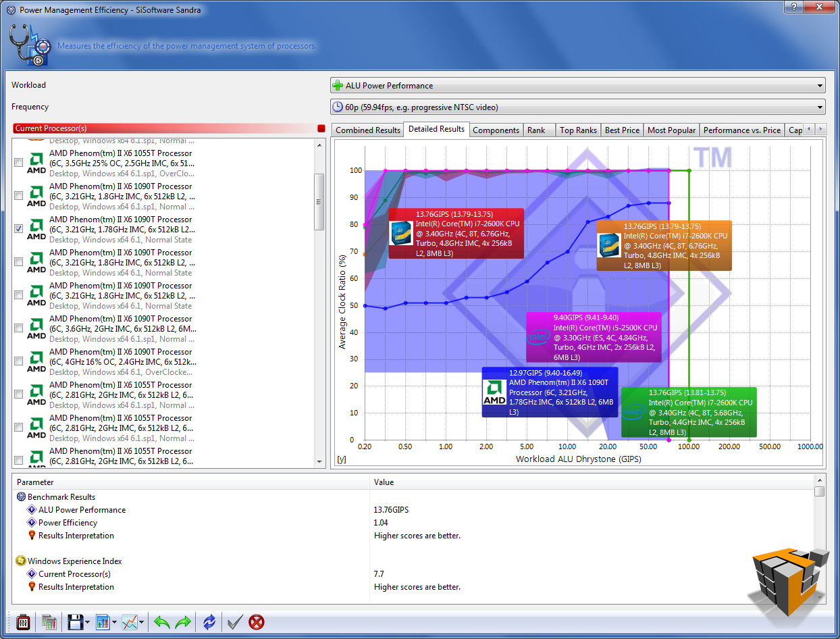Click the Benchmark Results globe icon

[21, 497]
